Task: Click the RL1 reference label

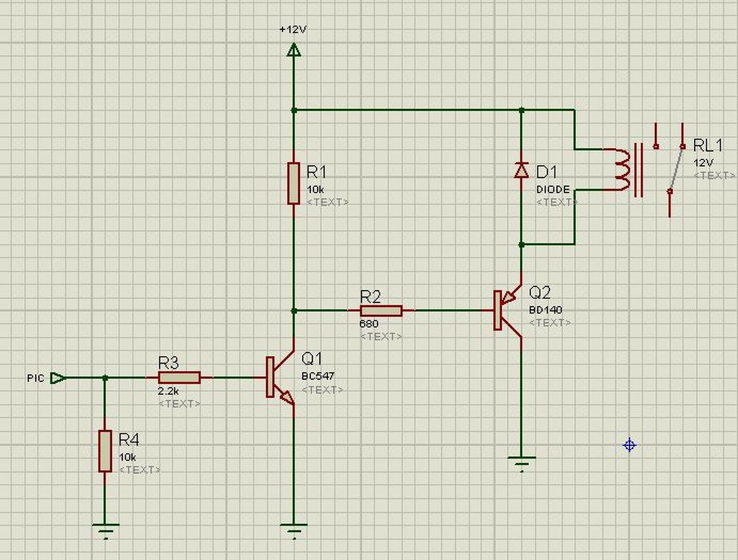Action: (708, 145)
